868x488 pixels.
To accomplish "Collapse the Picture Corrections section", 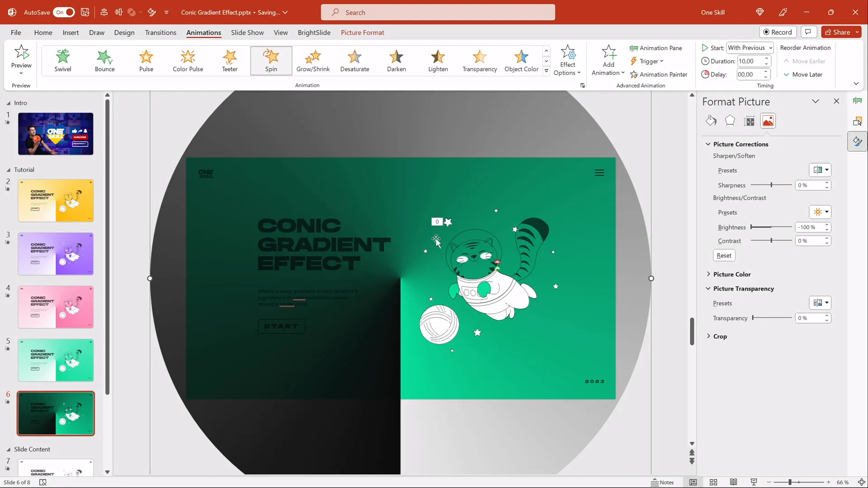I will [708, 144].
